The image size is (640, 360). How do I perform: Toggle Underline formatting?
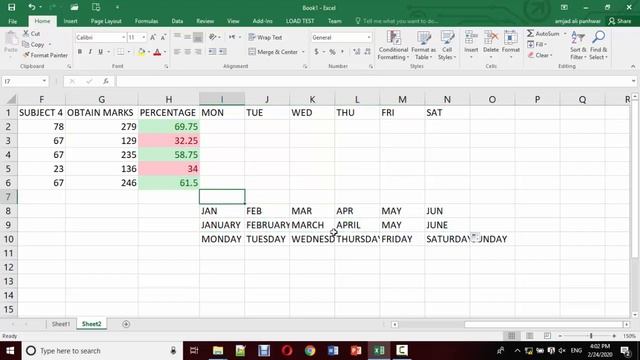click(x=100, y=52)
